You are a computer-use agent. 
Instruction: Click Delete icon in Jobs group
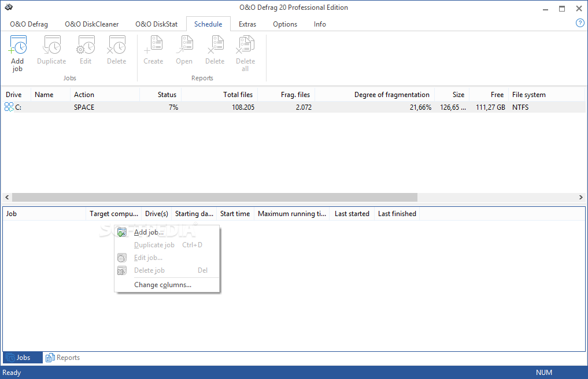[117, 46]
